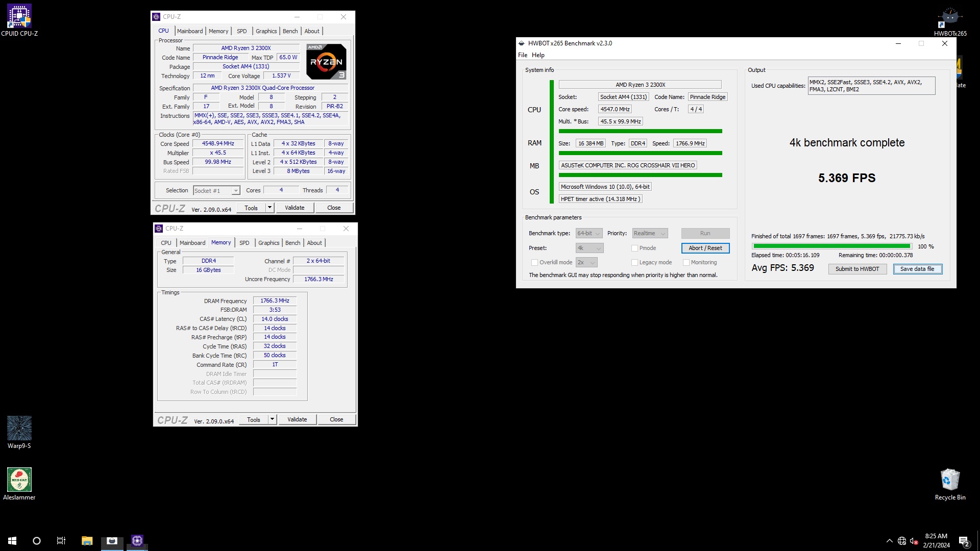Viewport: 980px width, 551px height.
Task: Click Tools button in lower CPU-Z window
Action: point(254,419)
